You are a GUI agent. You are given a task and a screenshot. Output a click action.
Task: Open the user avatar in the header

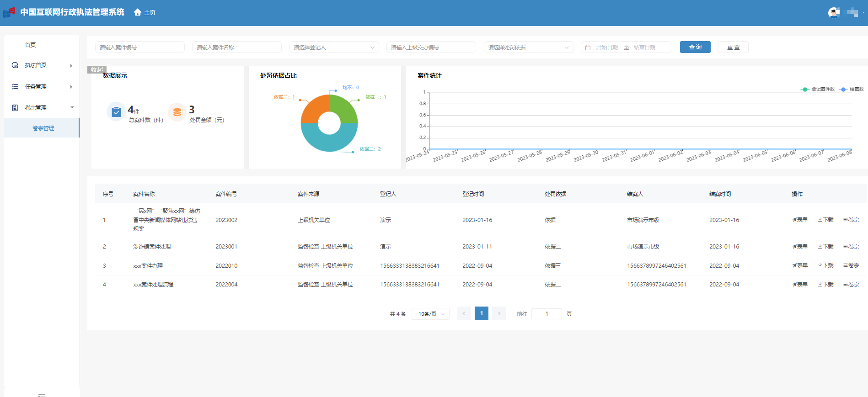click(x=834, y=13)
